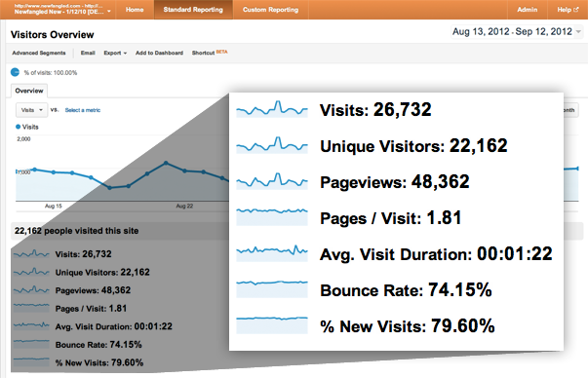Click small 'Bounce Rate: 74.15%' text
This screenshot has width=588, height=378.
coord(98,345)
